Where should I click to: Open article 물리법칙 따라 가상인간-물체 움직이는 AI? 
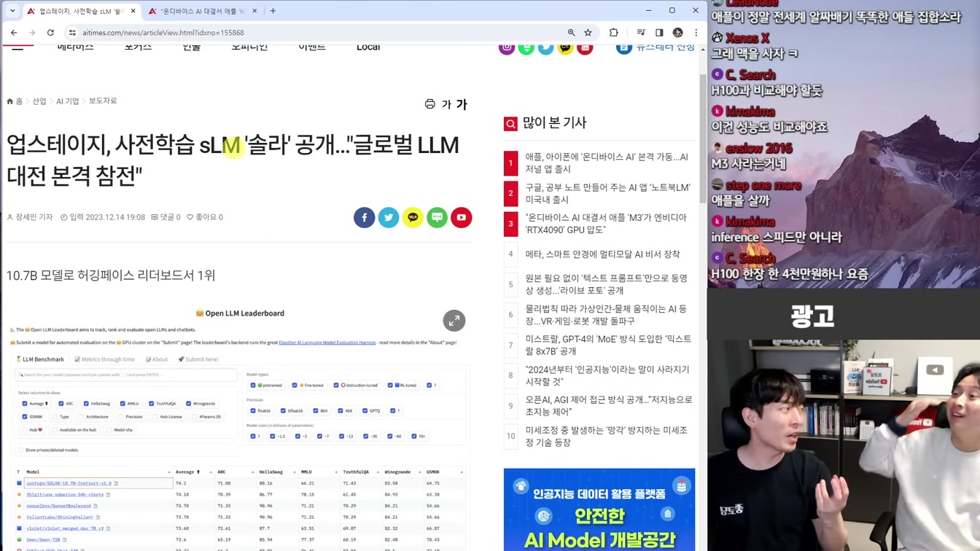coord(606,315)
